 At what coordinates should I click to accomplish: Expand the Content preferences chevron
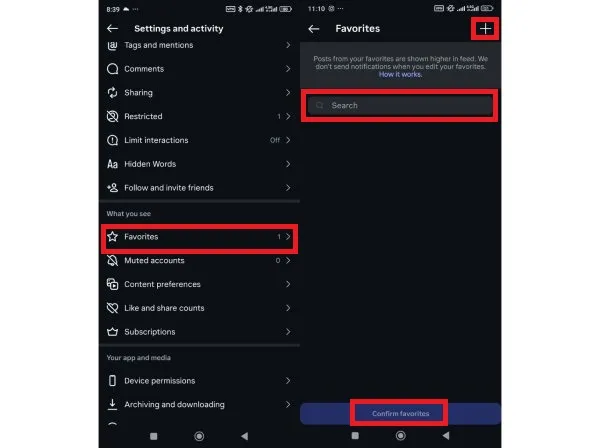coord(288,284)
